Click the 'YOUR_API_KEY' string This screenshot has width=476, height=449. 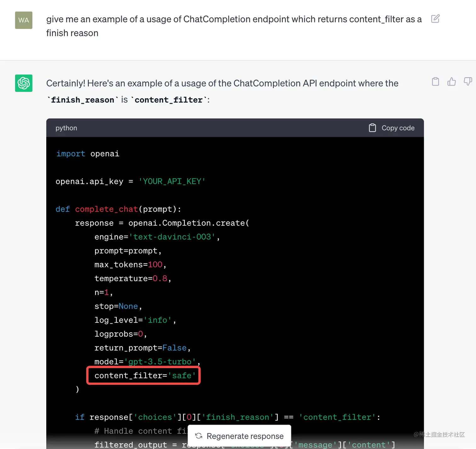[172, 182]
